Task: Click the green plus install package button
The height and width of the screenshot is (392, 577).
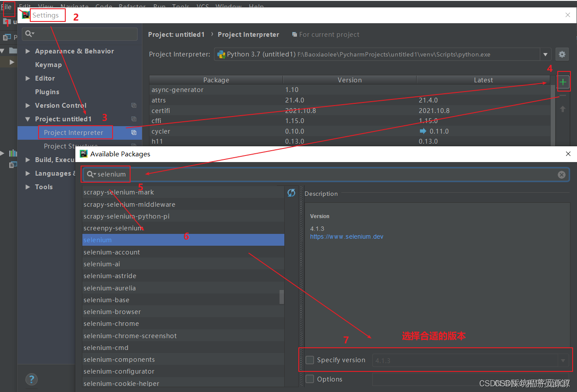Action: point(563,81)
